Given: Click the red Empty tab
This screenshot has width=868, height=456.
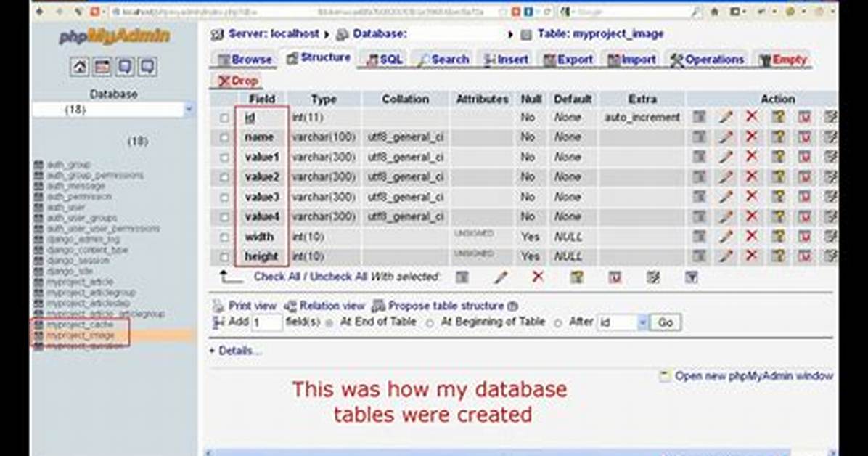Looking at the screenshot, I should click(x=783, y=60).
